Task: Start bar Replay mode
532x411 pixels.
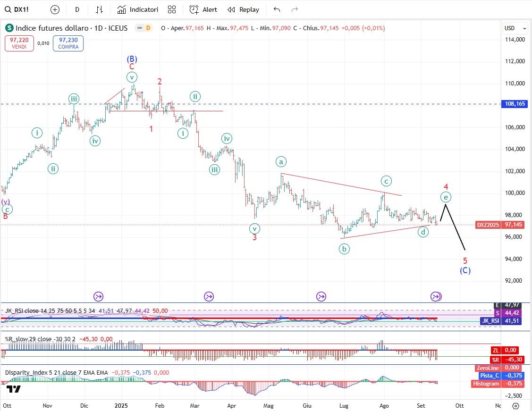Action: pyautogui.click(x=243, y=9)
